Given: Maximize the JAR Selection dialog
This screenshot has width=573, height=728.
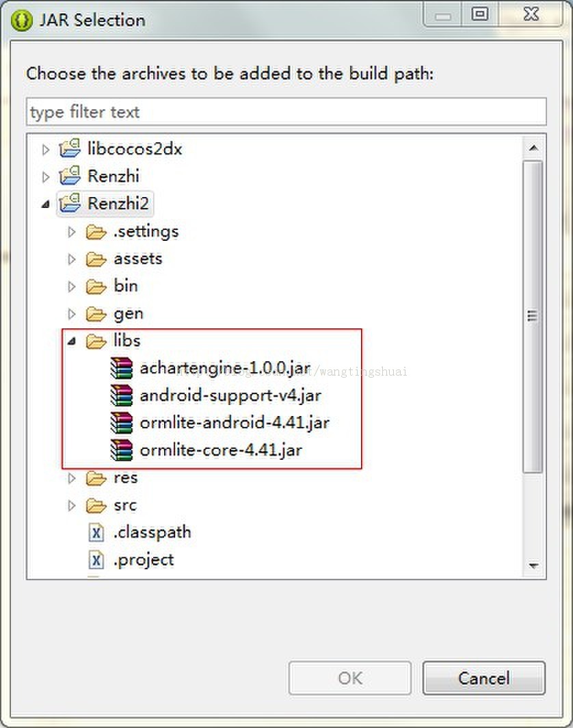Looking at the screenshot, I should click(x=480, y=14).
